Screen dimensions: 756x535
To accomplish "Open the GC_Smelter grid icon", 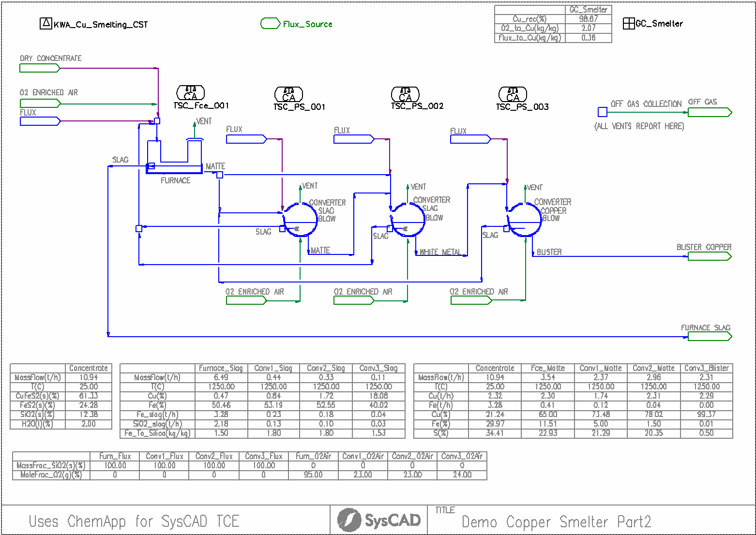I will click(628, 23).
